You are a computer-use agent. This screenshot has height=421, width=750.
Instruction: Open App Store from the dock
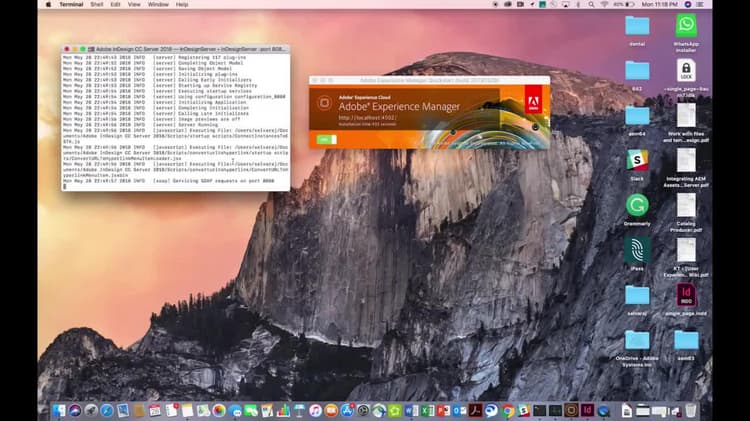tap(347, 410)
